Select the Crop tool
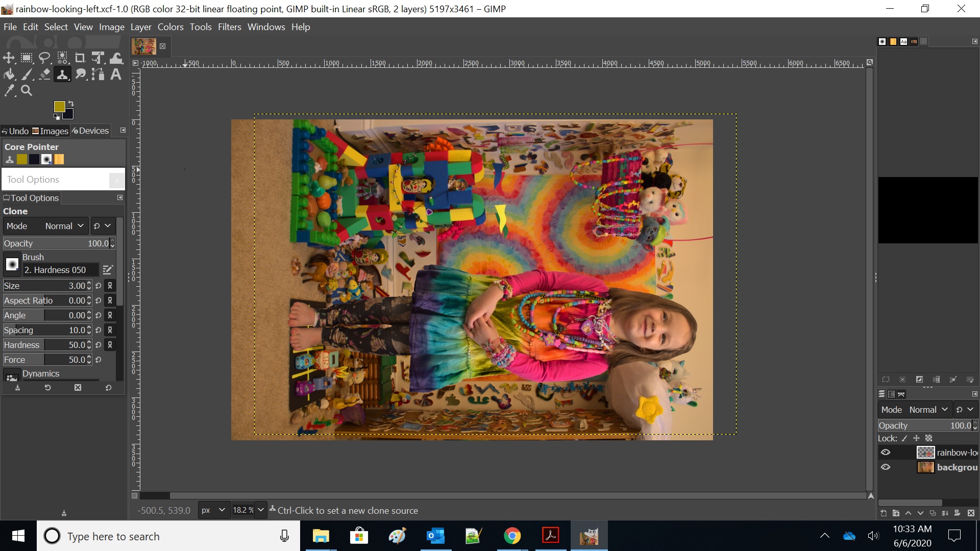 coord(80,58)
